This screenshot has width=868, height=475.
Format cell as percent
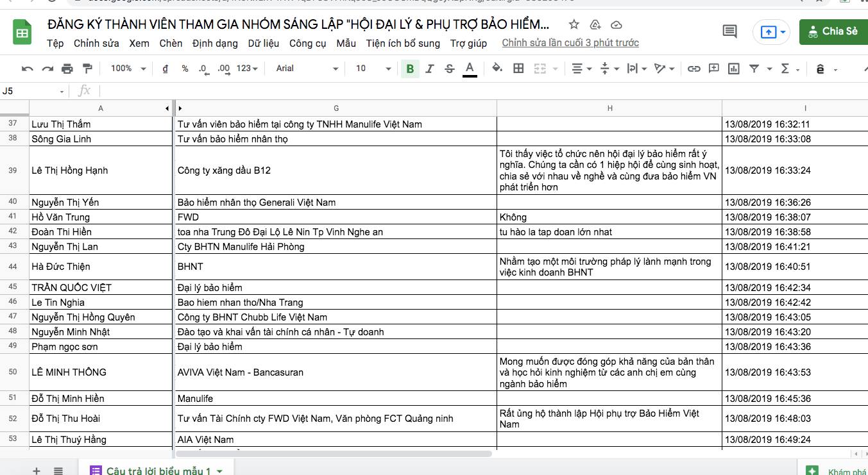(x=185, y=69)
